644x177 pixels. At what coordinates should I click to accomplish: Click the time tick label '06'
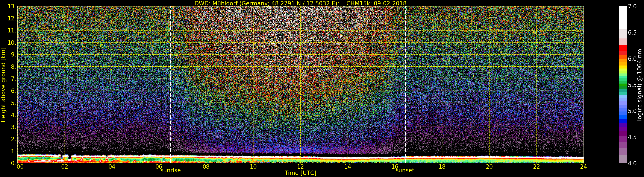(x=159, y=167)
